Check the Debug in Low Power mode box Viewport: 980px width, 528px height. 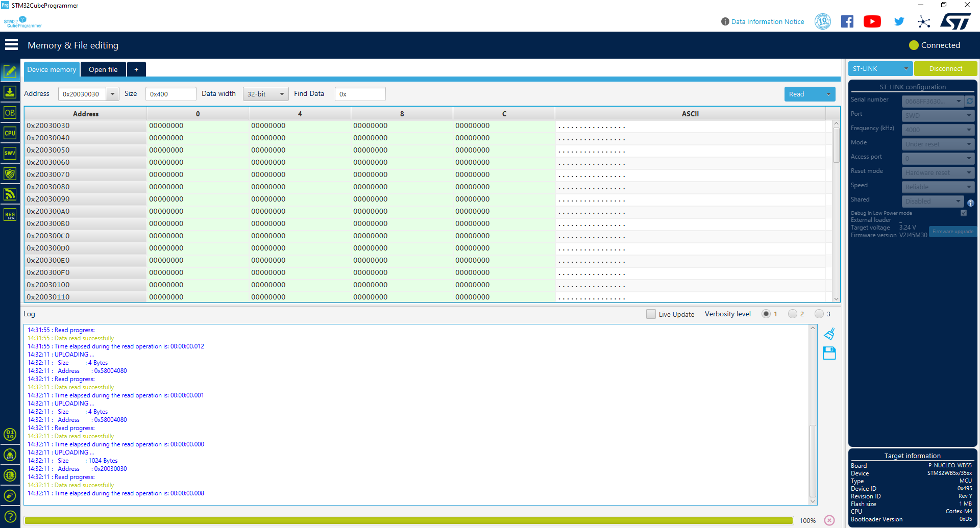[x=964, y=213]
